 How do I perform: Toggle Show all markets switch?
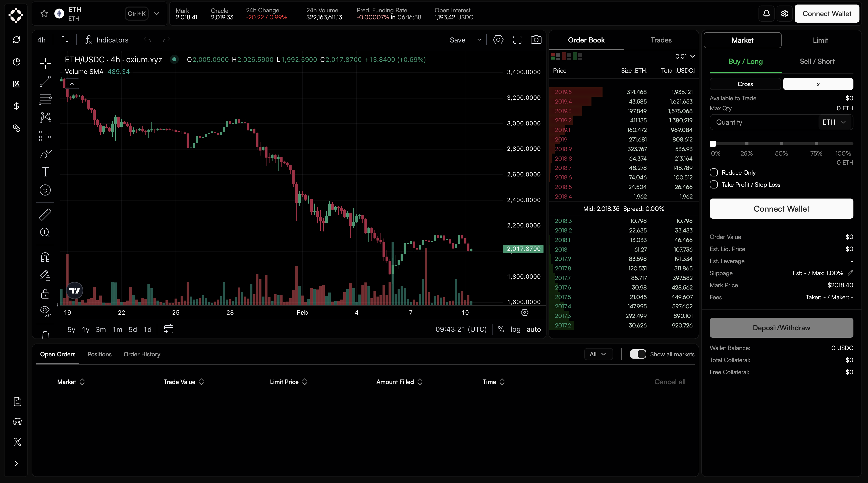coord(638,354)
